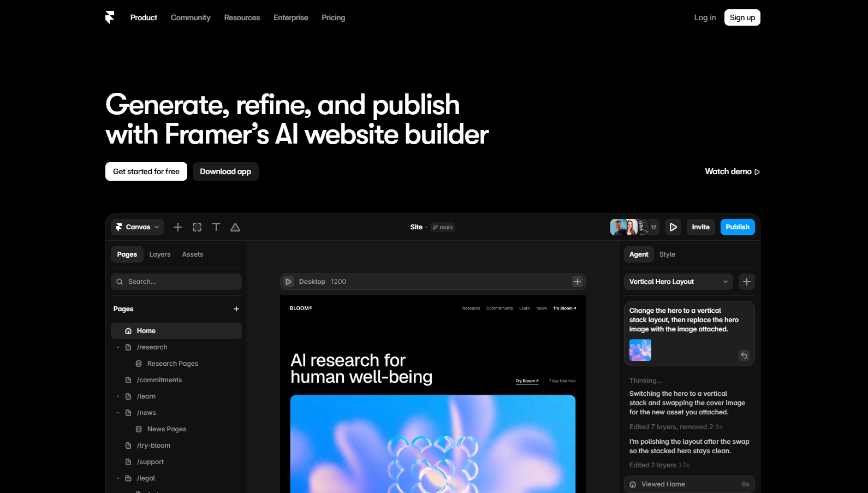The width and height of the screenshot is (868, 493).
Task: Click the BLOOM logo in canvas
Action: click(301, 308)
